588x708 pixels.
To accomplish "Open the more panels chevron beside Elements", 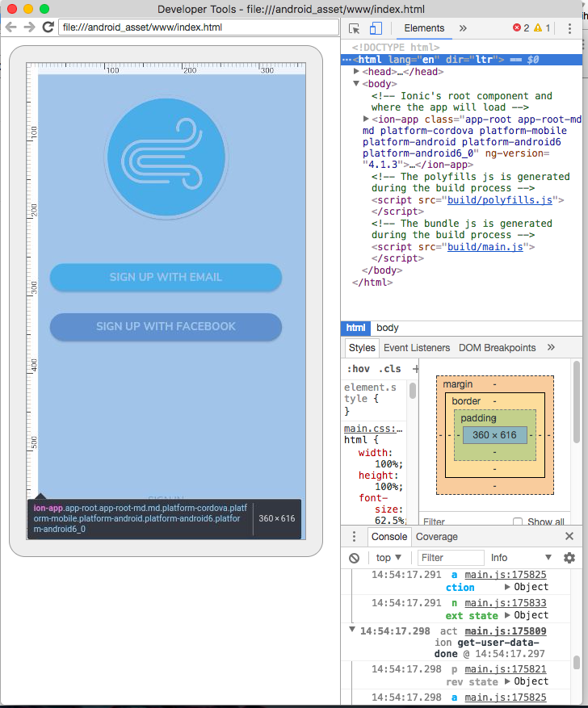I will pos(463,28).
